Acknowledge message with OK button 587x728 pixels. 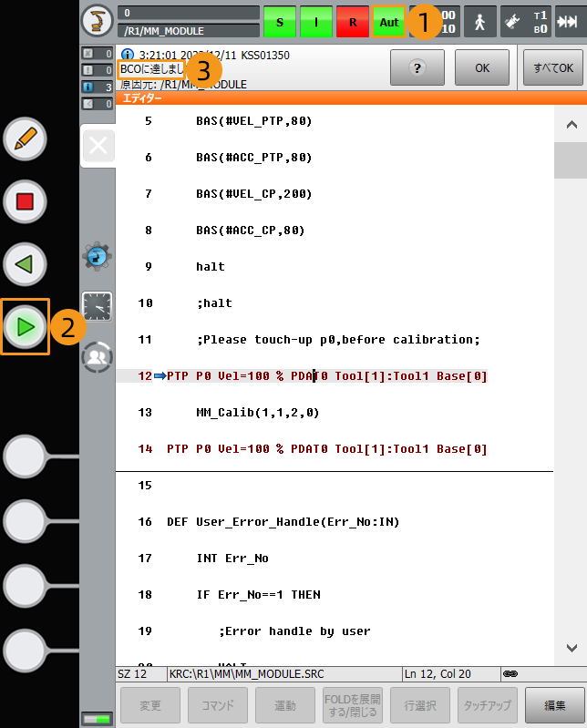pyautogui.click(x=482, y=67)
